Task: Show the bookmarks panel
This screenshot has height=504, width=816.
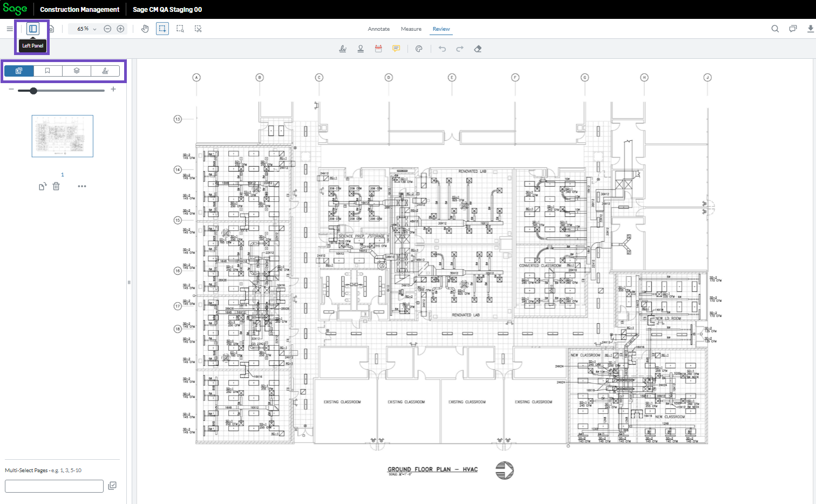Action: point(47,71)
